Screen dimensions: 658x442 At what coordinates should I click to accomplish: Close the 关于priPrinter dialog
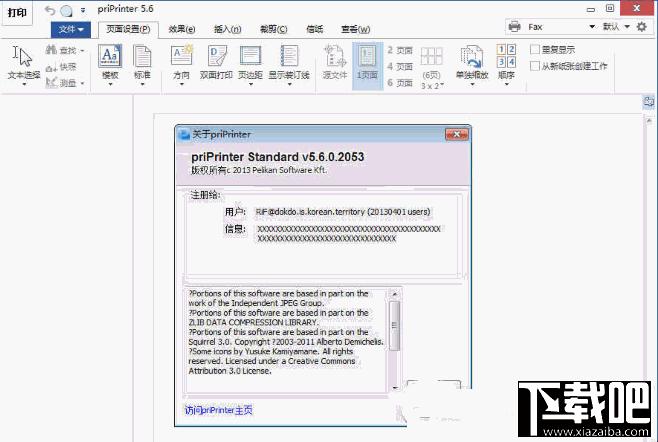[x=457, y=134]
